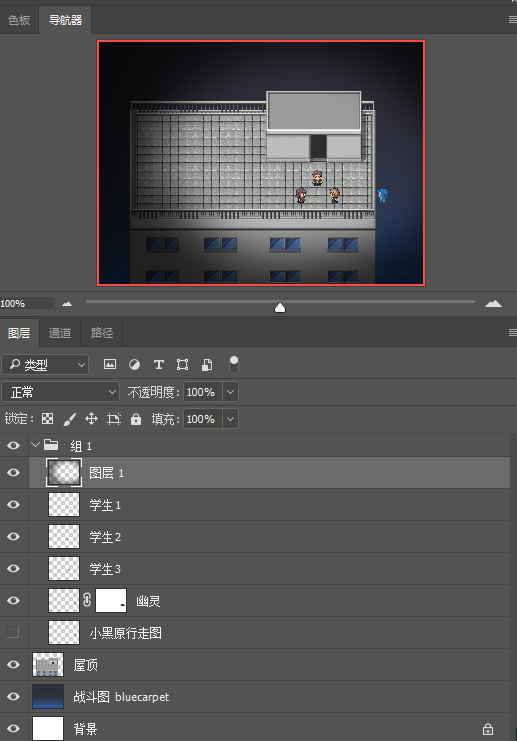Select the 屋顶 layer name
This screenshot has width=517, height=741.
click(x=86, y=665)
